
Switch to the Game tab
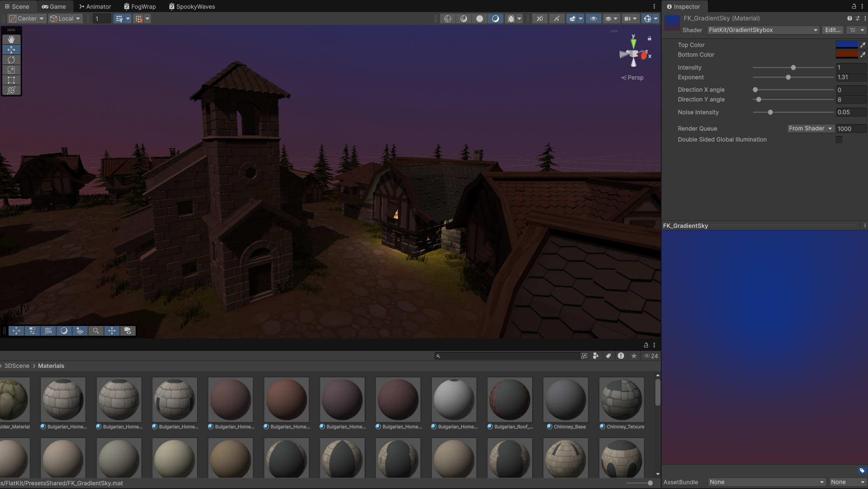54,7
